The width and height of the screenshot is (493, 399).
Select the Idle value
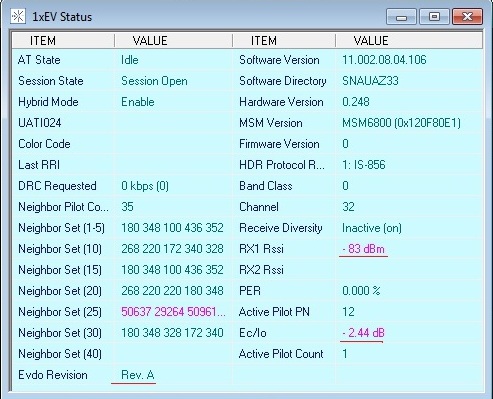pos(130,60)
